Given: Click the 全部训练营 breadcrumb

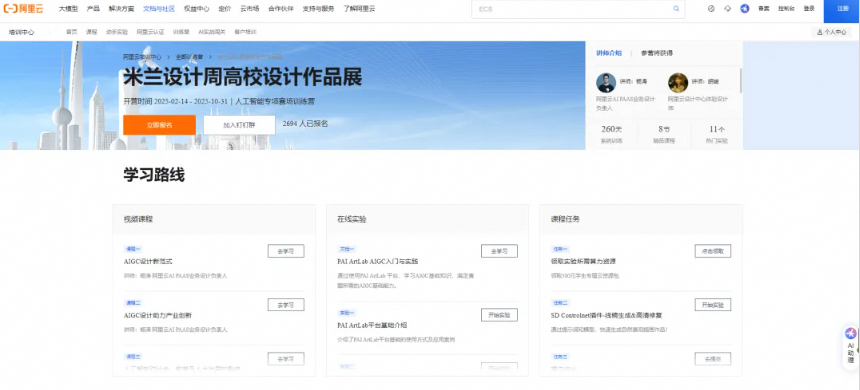Looking at the screenshot, I should click(189, 56).
